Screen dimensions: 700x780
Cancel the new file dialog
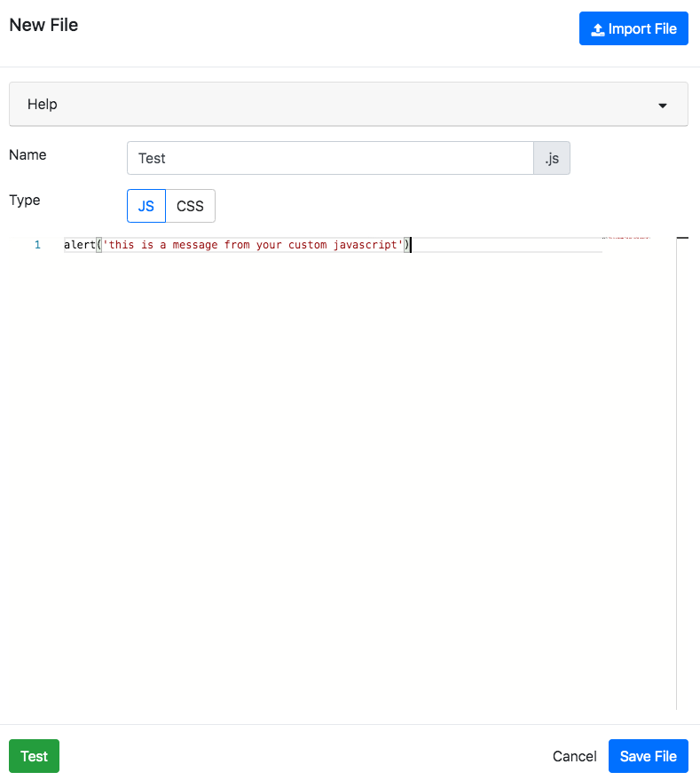(x=574, y=756)
